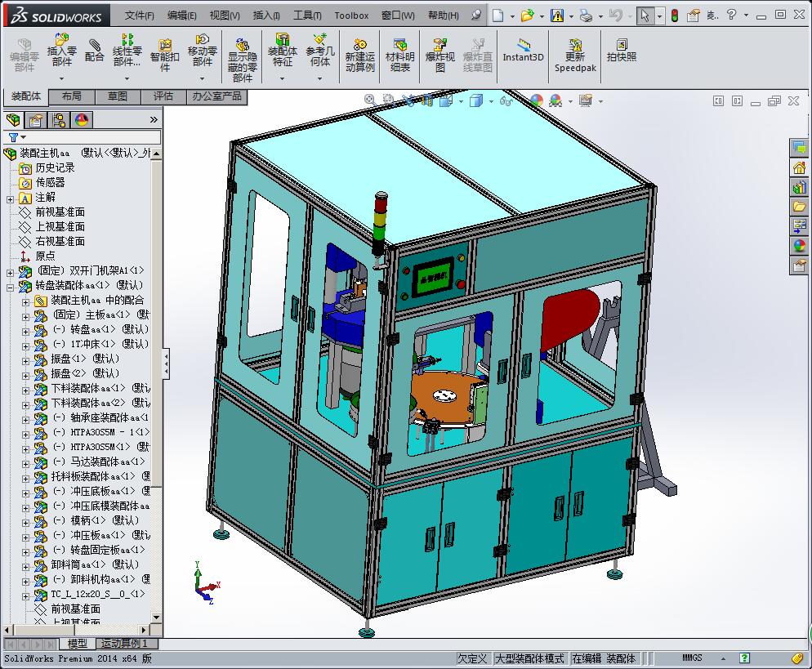812x669 pixels.
Task: Switch to 办公室产品 tab
Action: [217, 96]
